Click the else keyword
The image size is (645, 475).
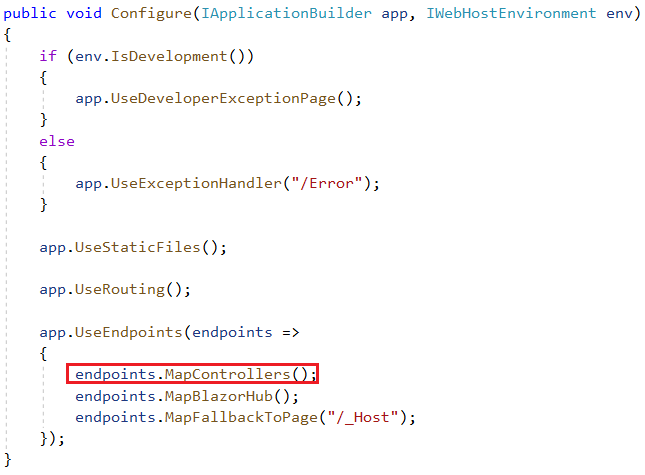click(57, 141)
